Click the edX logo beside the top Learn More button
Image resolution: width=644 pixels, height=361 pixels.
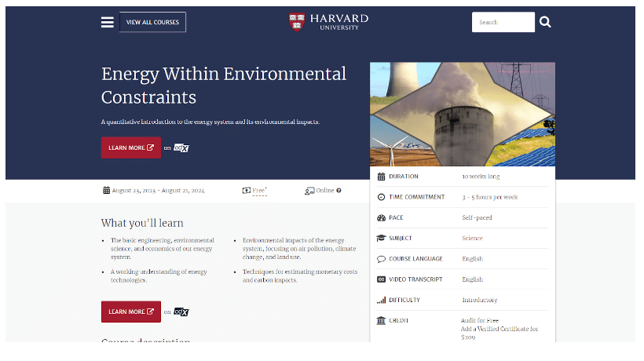coord(181,148)
